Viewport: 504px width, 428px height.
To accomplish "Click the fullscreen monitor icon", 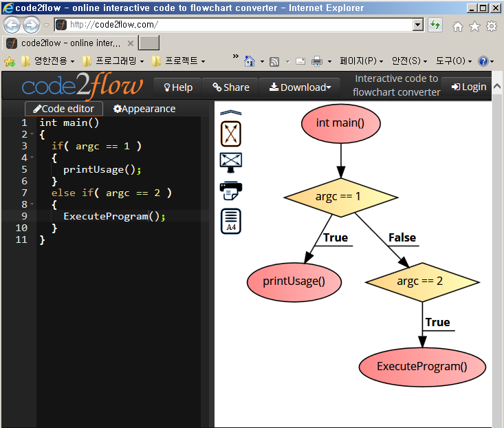I will 231,162.
